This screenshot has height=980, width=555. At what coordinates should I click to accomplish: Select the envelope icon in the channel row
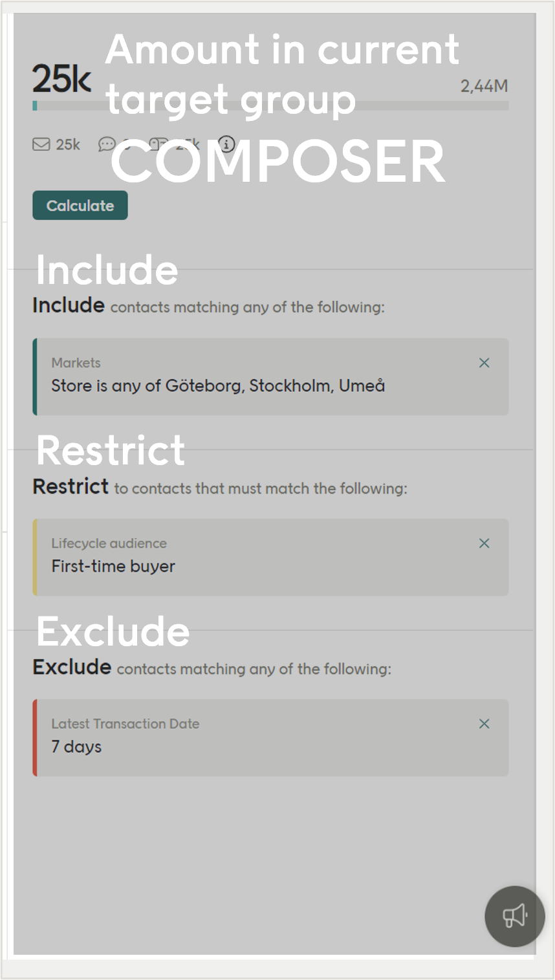(40, 144)
